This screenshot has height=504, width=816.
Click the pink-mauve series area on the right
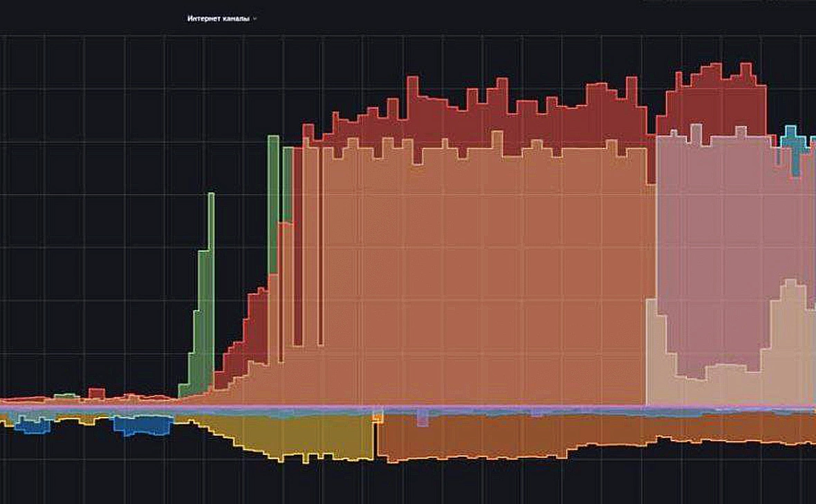(x=719, y=242)
